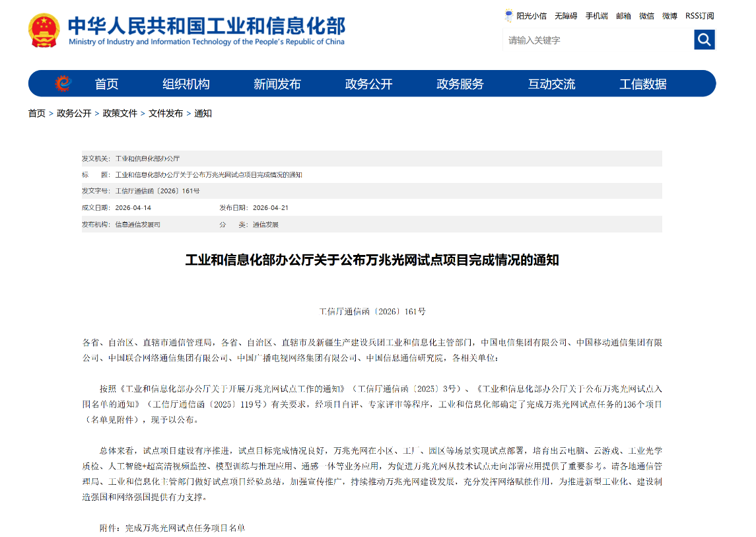Click the English ministry name under the title
The height and width of the screenshot is (537, 756).
coord(207,42)
